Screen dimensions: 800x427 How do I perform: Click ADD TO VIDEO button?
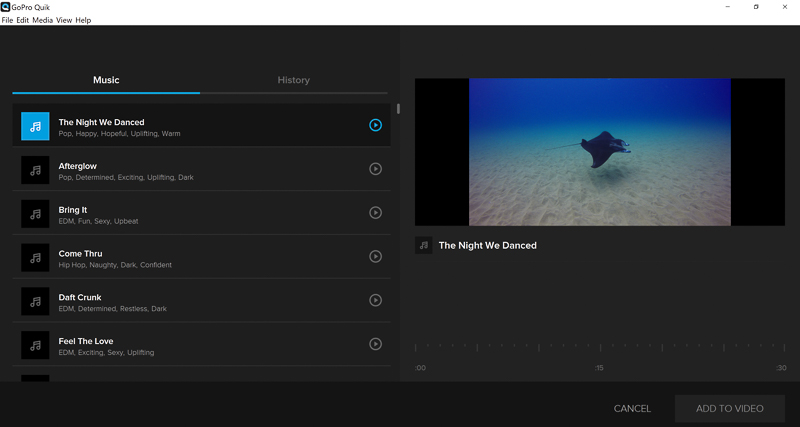pos(730,409)
